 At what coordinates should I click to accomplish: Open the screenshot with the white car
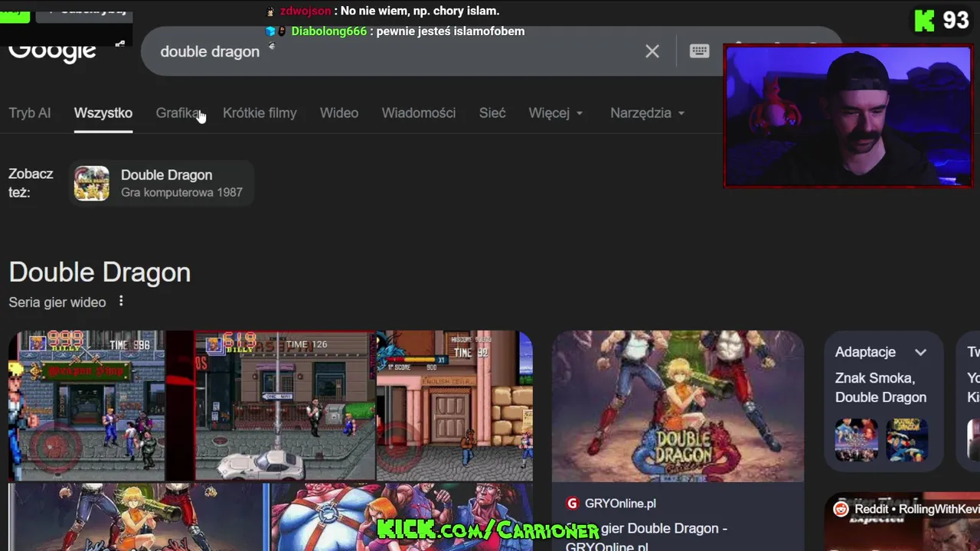tap(285, 406)
